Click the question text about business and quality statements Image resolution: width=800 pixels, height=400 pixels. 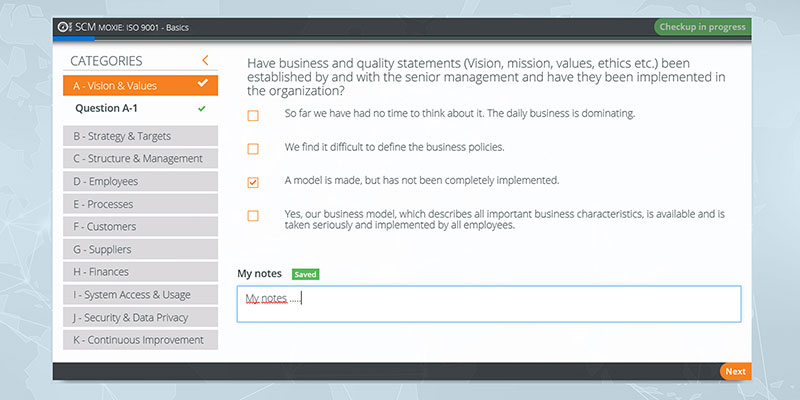[x=486, y=77]
